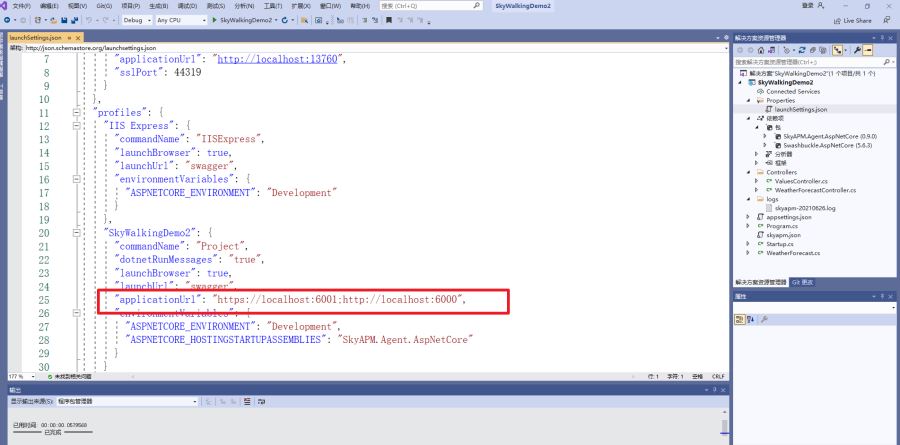
Task: Click the Save All toolbar icon
Action: pos(75,20)
